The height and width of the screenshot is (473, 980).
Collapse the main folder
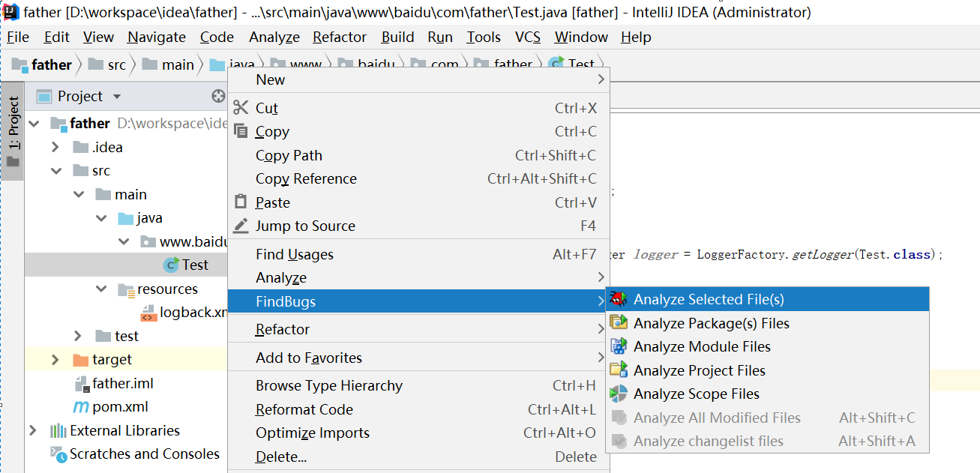79,194
